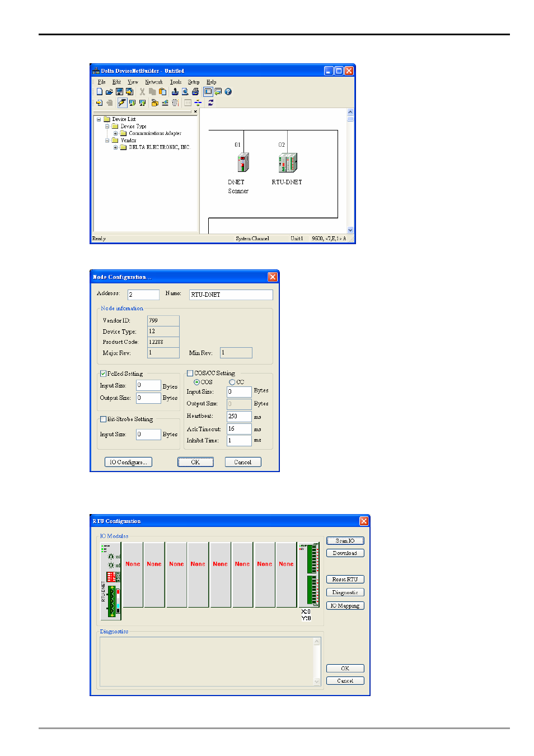Collapse the Vendor tree node
The width and height of the screenshot is (534, 756).
tap(107, 141)
